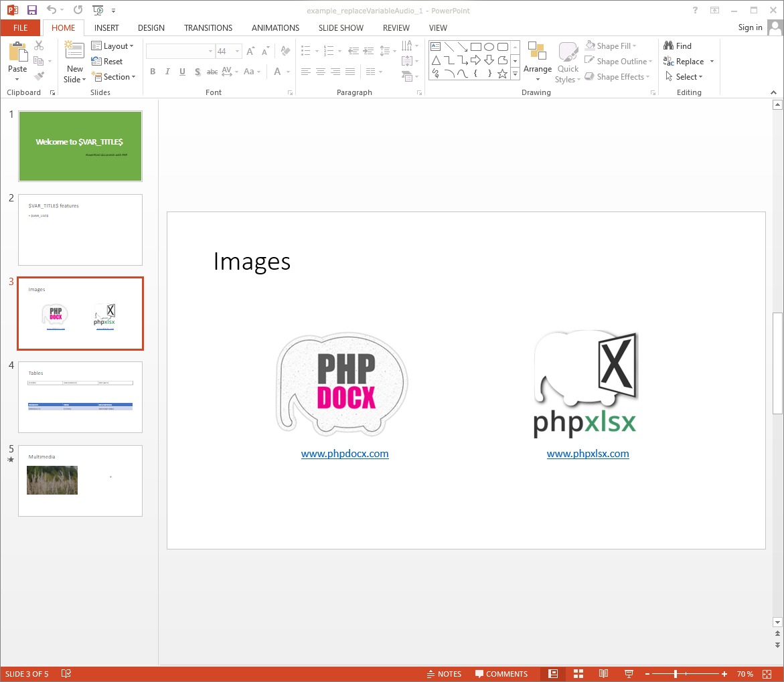Image resolution: width=784 pixels, height=682 pixels.
Task: Click the Sign in button
Action: (x=750, y=27)
